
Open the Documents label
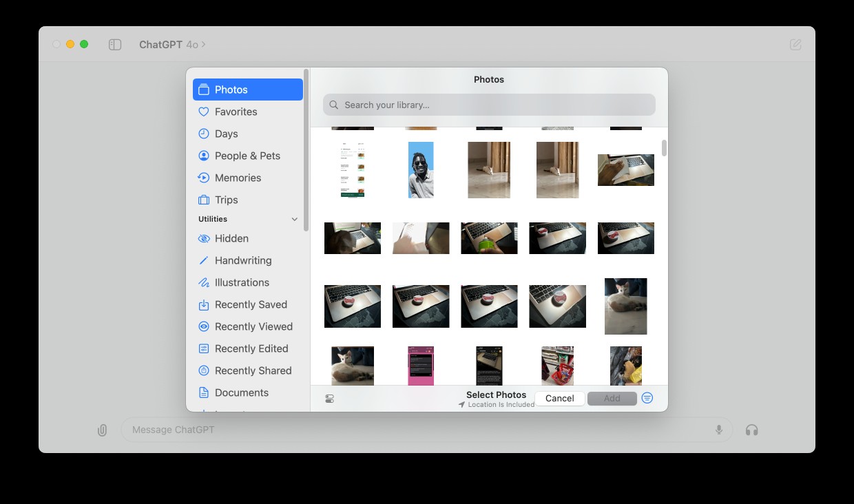(x=242, y=392)
